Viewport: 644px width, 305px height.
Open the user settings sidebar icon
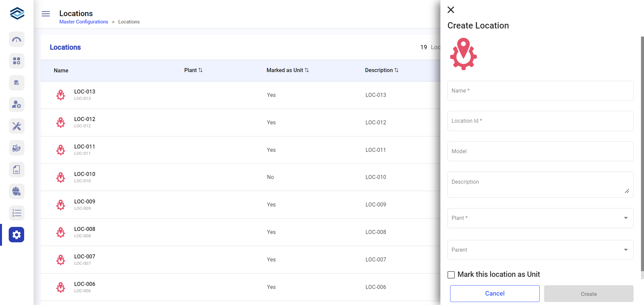coord(16,105)
